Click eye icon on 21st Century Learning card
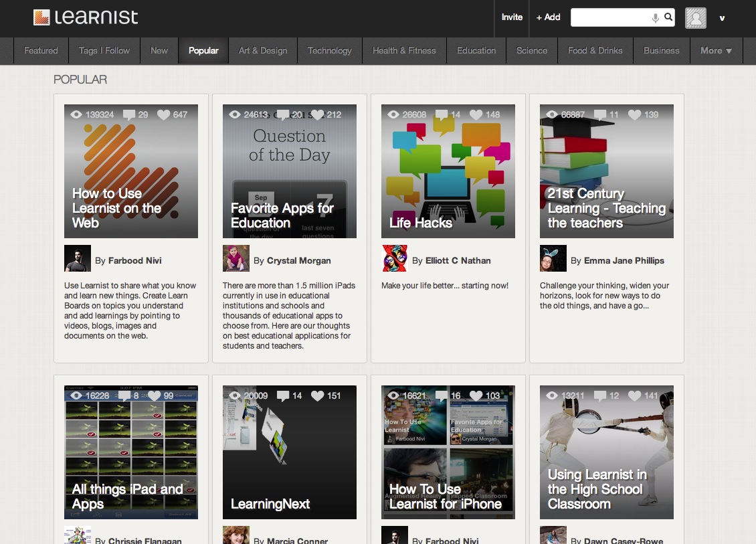The height and width of the screenshot is (544, 756). point(552,115)
